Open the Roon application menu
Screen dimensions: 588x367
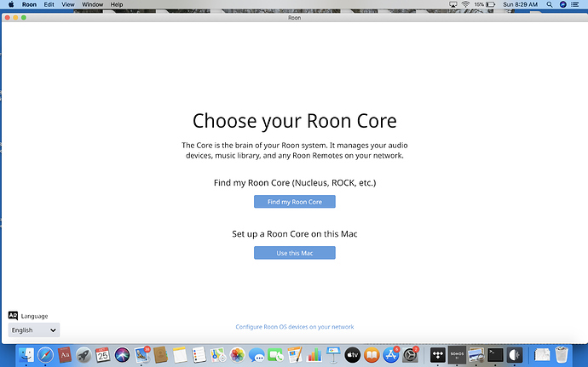(x=29, y=4)
